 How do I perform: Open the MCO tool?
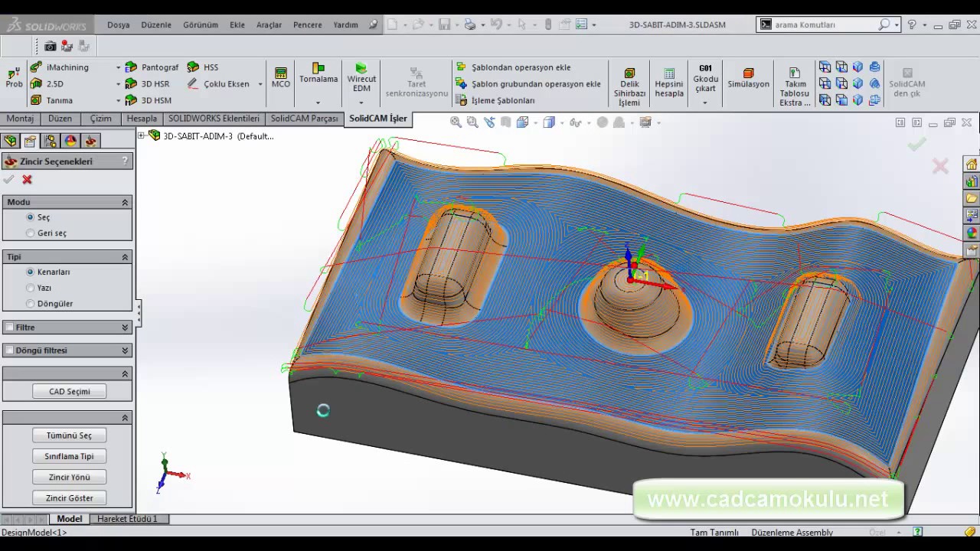[x=281, y=77]
